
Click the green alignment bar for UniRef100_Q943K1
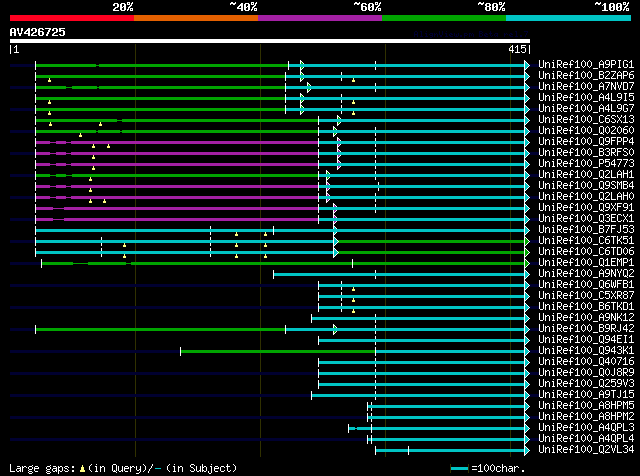(278, 351)
